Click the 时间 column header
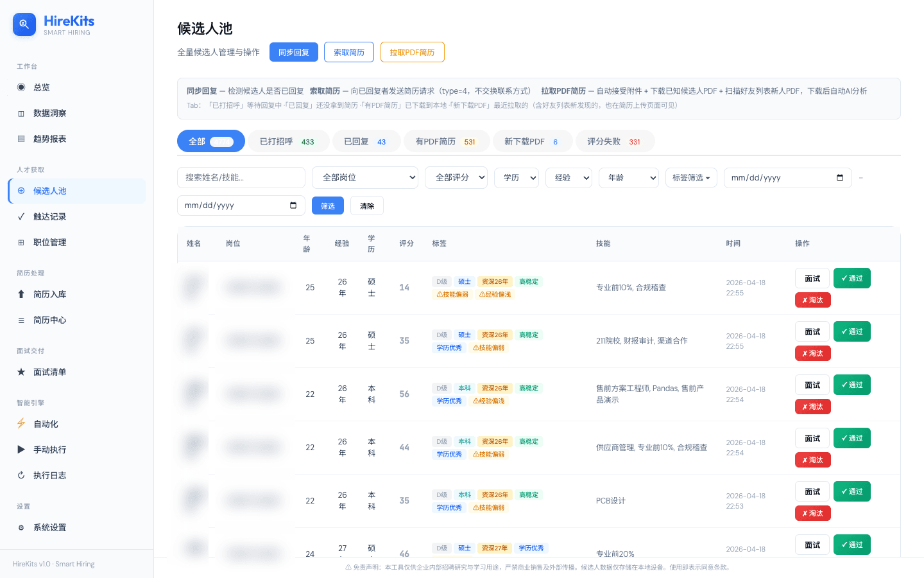The width and height of the screenshot is (924, 578). [733, 243]
